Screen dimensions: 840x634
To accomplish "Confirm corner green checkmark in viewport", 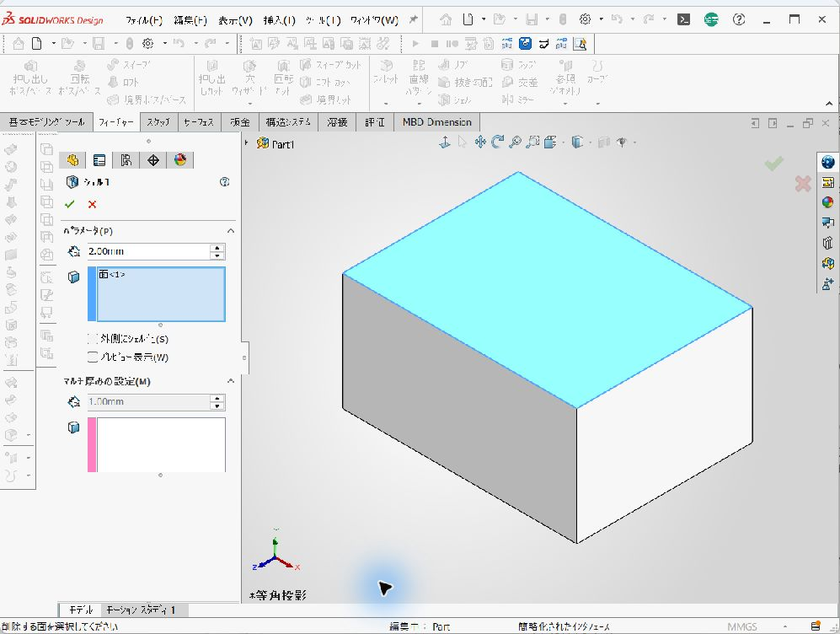I will tap(774, 163).
